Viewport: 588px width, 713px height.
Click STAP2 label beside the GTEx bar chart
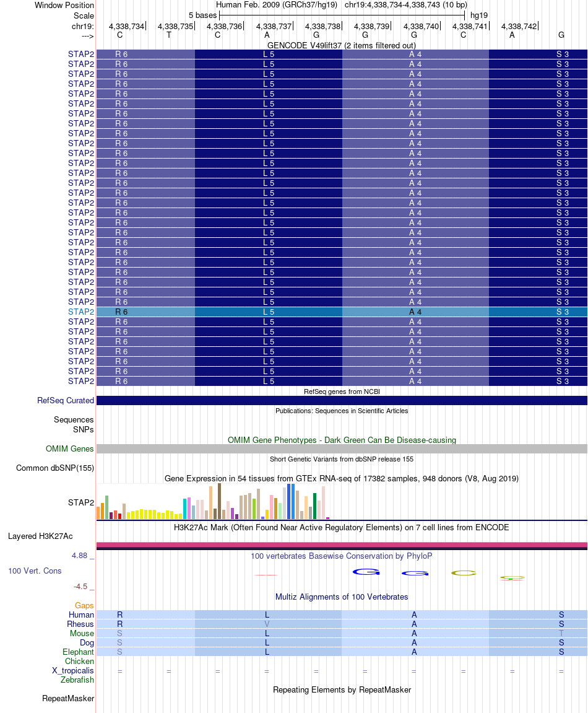pos(81,502)
